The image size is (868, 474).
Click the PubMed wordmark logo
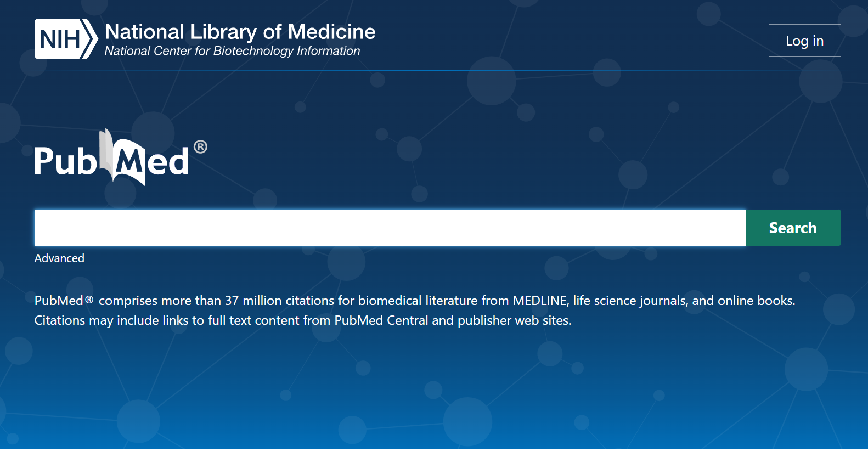coord(121,158)
